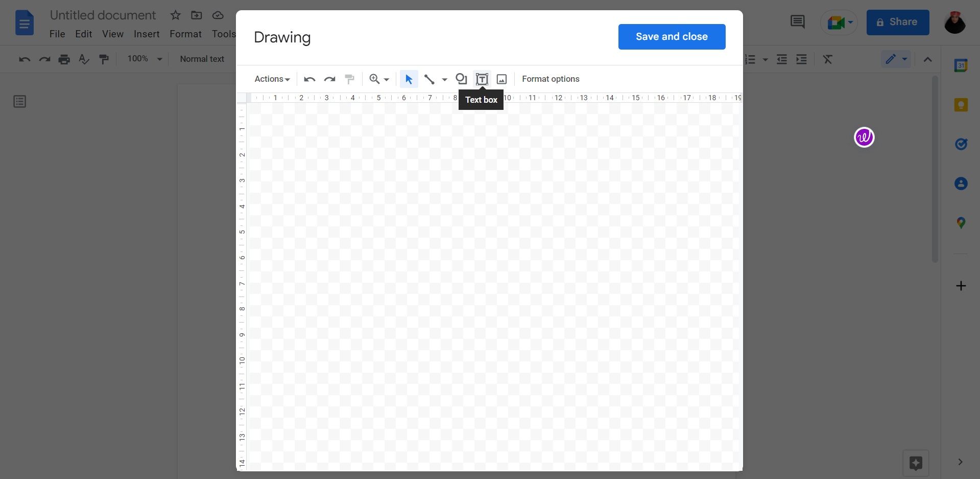Undo in the Docs main toolbar
Screen dimensions: 980x479
[x=25, y=59]
